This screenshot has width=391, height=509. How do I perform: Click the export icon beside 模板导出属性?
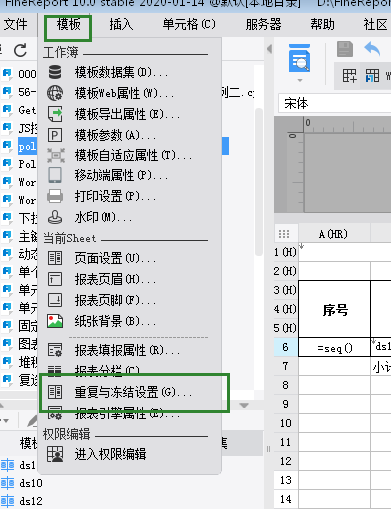55,114
